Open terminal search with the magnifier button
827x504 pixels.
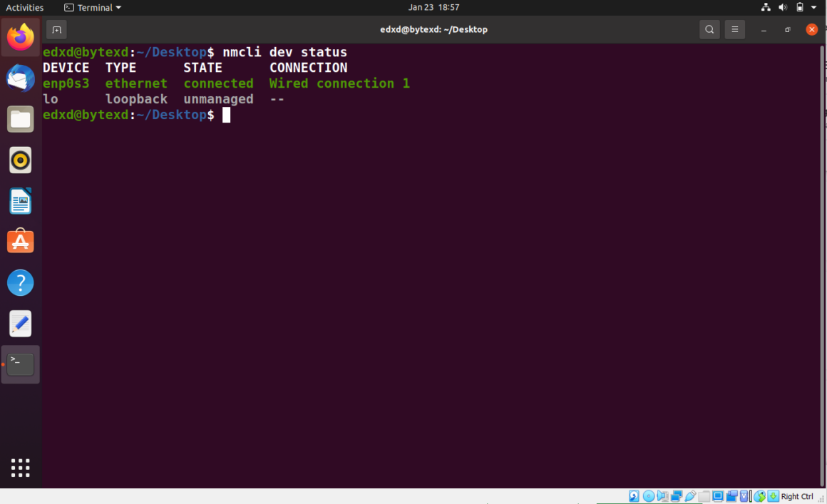pos(709,29)
